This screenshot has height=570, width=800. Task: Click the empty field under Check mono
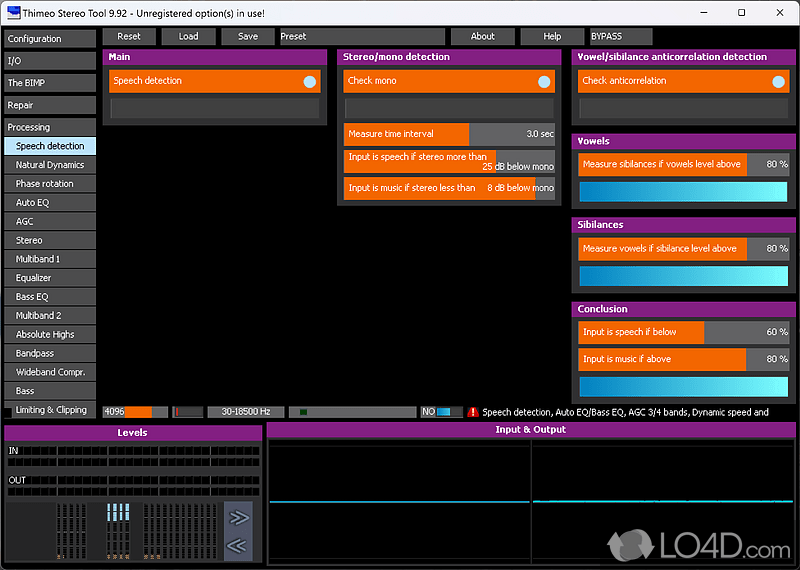pos(449,108)
